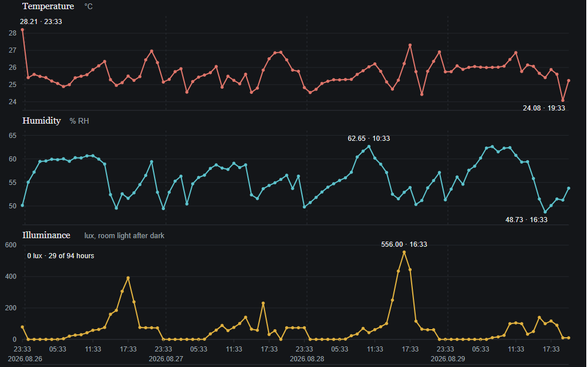Click the Temperature chart title
The width and height of the screenshot is (588, 367).
coord(48,6)
